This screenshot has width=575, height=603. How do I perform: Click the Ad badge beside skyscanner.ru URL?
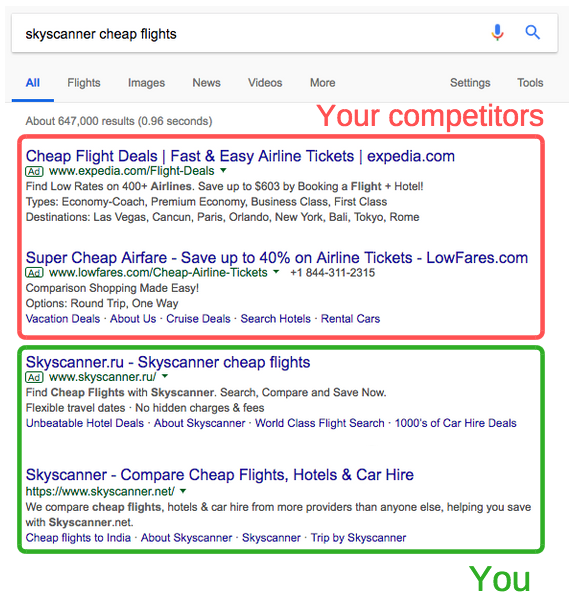click(34, 377)
